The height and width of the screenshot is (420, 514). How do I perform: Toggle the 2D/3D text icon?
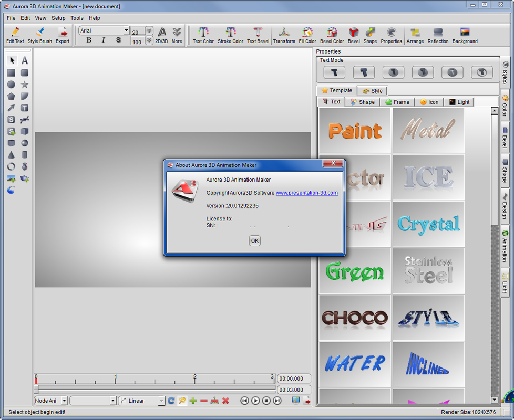pos(161,35)
